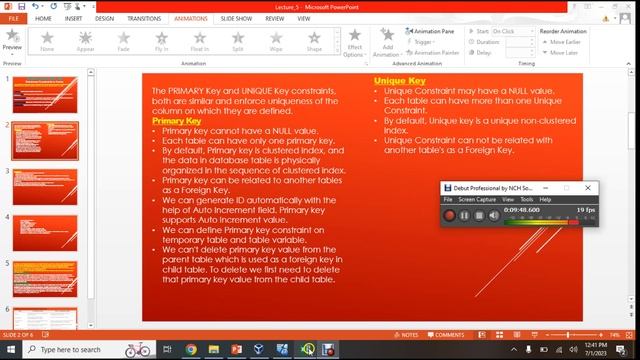Apply the Float In animation effect
The height and width of the screenshot is (360, 640).
[x=200, y=41]
